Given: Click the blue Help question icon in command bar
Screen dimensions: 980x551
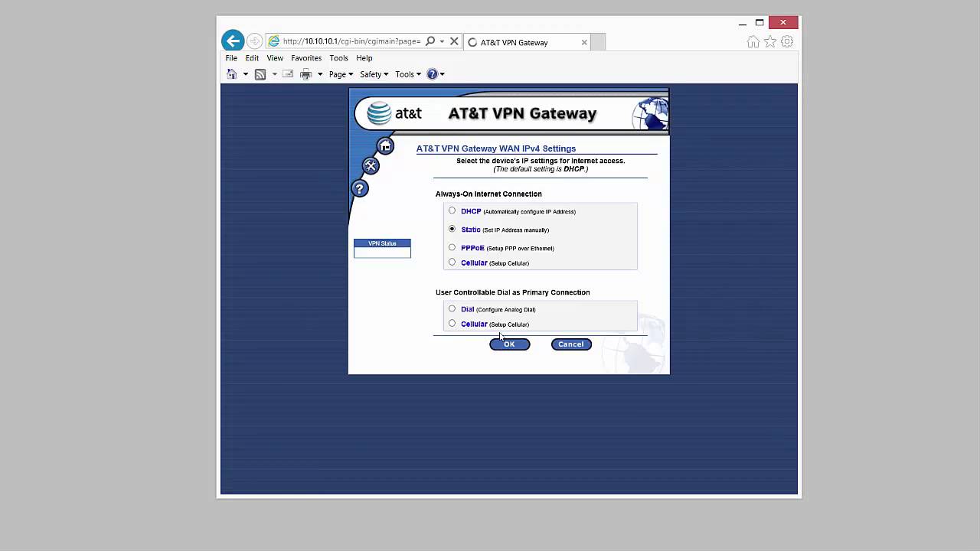Looking at the screenshot, I should pos(432,74).
